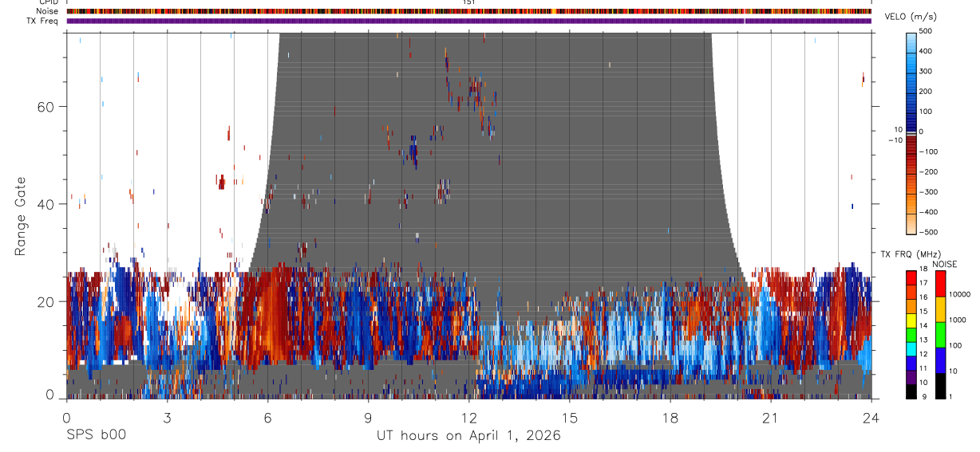Click the '6' tick on the UT hours axis
The height and width of the screenshot is (452, 980).
pyautogui.click(x=267, y=418)
